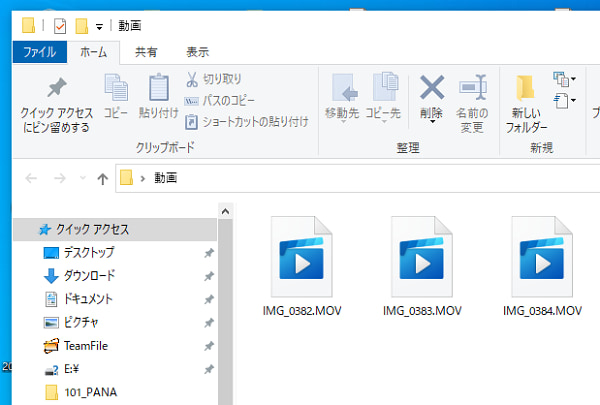Go back with the left arrow
Image resolution: width=600 pixels, height=405 pixels.
(x=31, y=178)
